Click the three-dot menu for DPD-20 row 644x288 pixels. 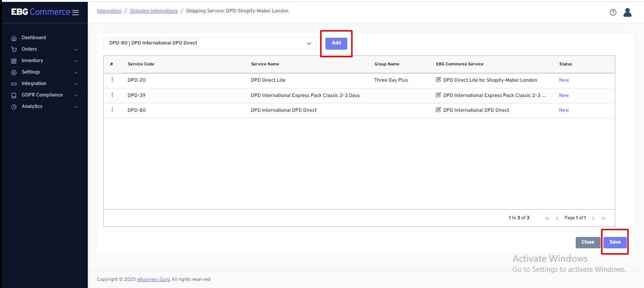point(112,80)
